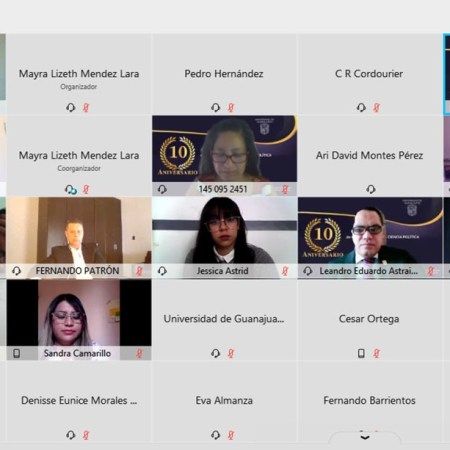The image size is (450, 450).
Task: Click headset icon under Denisse Eunice Morales
Action: [x=70, y=435]
